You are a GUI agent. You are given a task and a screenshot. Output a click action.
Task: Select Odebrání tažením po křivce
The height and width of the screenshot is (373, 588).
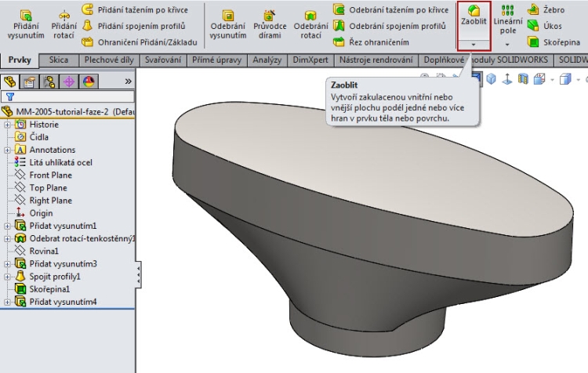coord(390,9)
